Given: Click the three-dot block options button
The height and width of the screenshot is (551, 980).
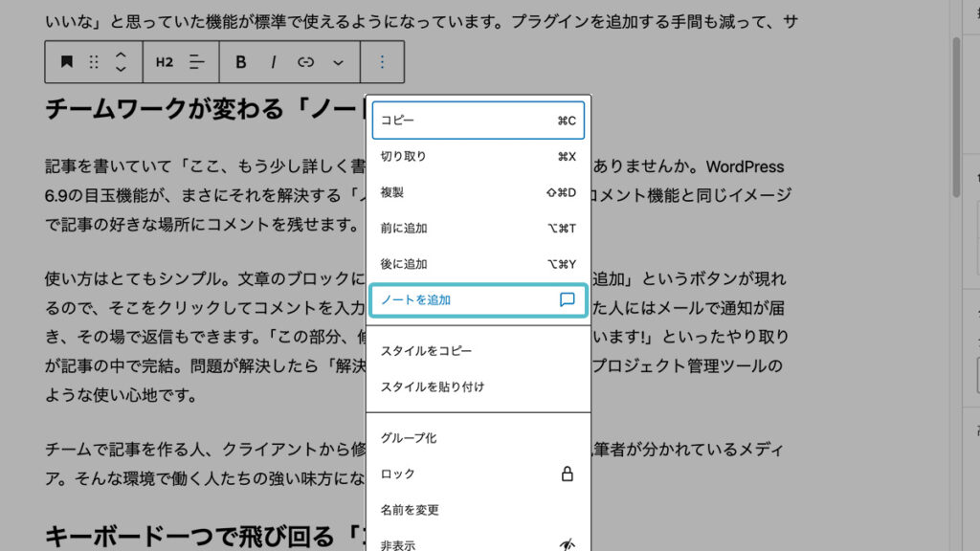Looking at the screenshot, I should 382,62.
